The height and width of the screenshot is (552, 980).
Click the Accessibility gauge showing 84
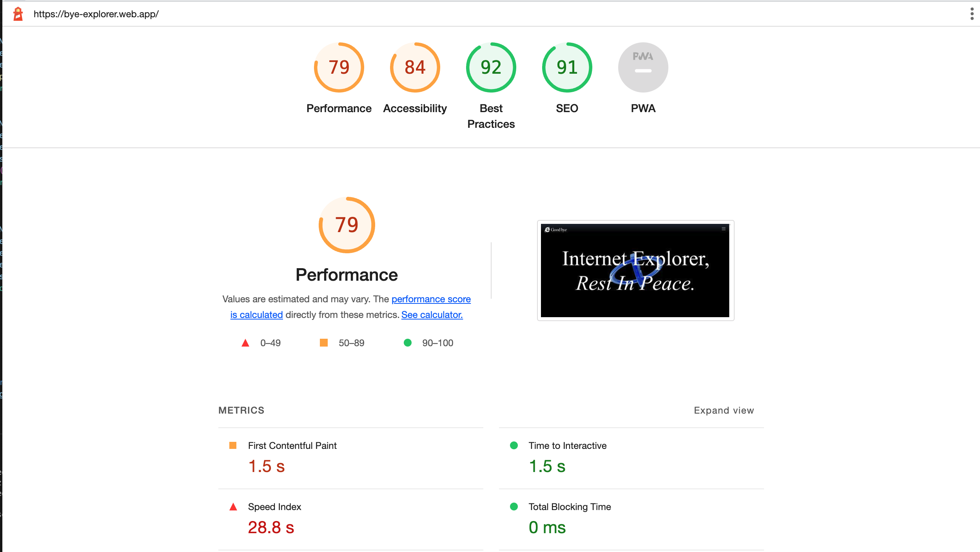click(414, 67)
